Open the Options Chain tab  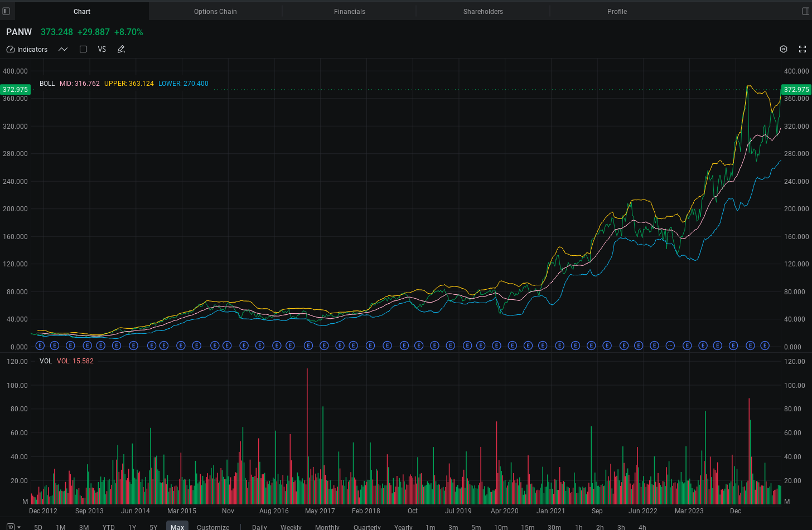[215, 11]
